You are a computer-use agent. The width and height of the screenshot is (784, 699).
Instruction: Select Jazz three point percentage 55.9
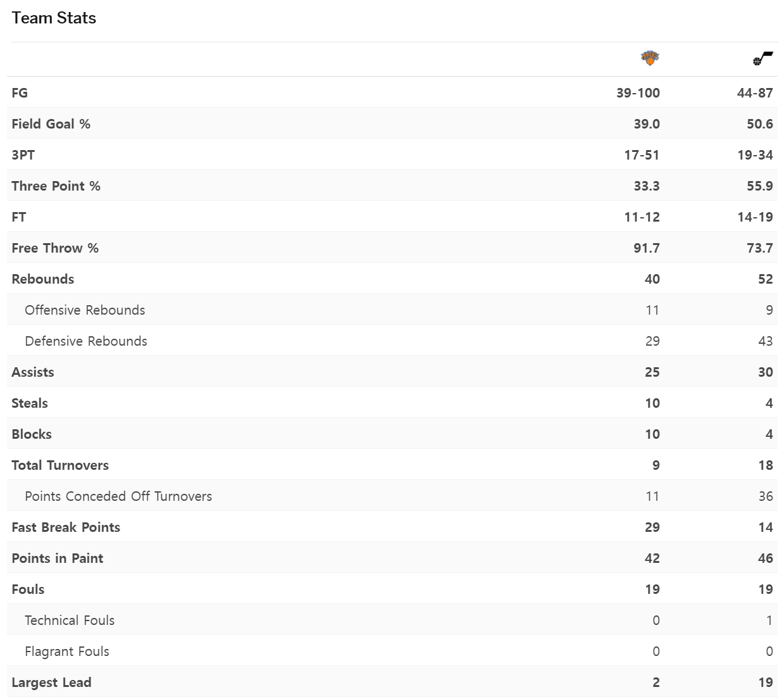click(x=760, y=186)
